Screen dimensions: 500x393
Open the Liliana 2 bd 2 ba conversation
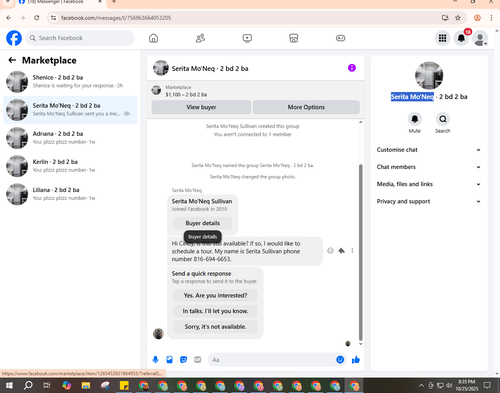(70, 194)
